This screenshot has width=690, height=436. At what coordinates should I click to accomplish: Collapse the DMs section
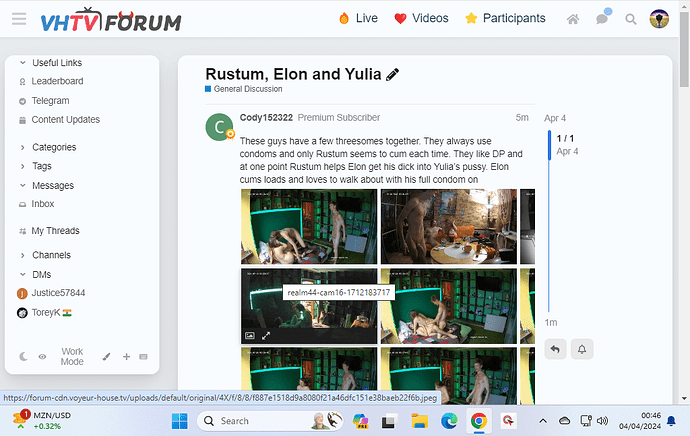point(23,274)
